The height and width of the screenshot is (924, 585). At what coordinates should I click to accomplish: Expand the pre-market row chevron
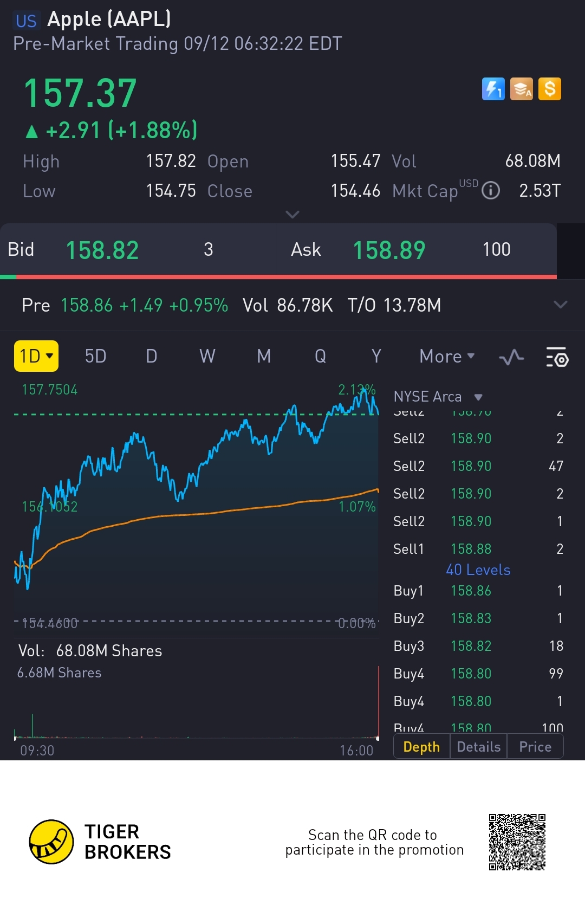click(x=561, y=305)
